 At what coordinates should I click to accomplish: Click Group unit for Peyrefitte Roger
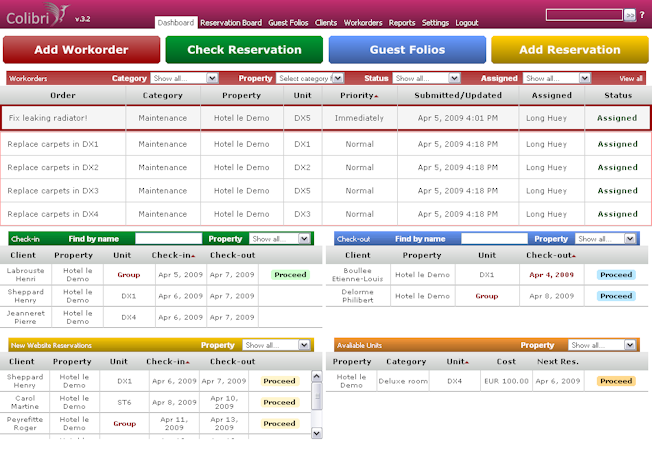click(x=124, y=423)
